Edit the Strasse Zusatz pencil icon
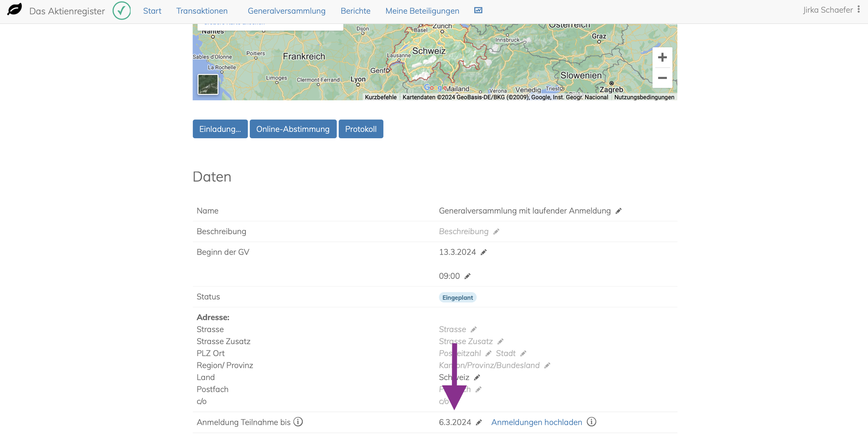Image resolution: width=868 pixels, height=445 pixels. click(x=500, y=341)
